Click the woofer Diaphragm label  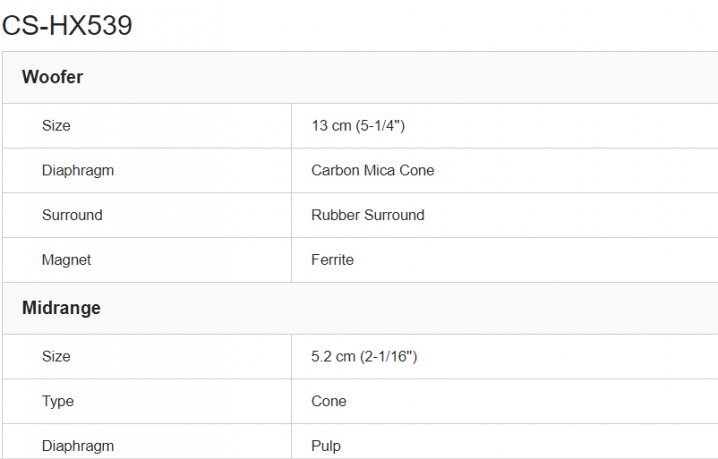(78, 170)
